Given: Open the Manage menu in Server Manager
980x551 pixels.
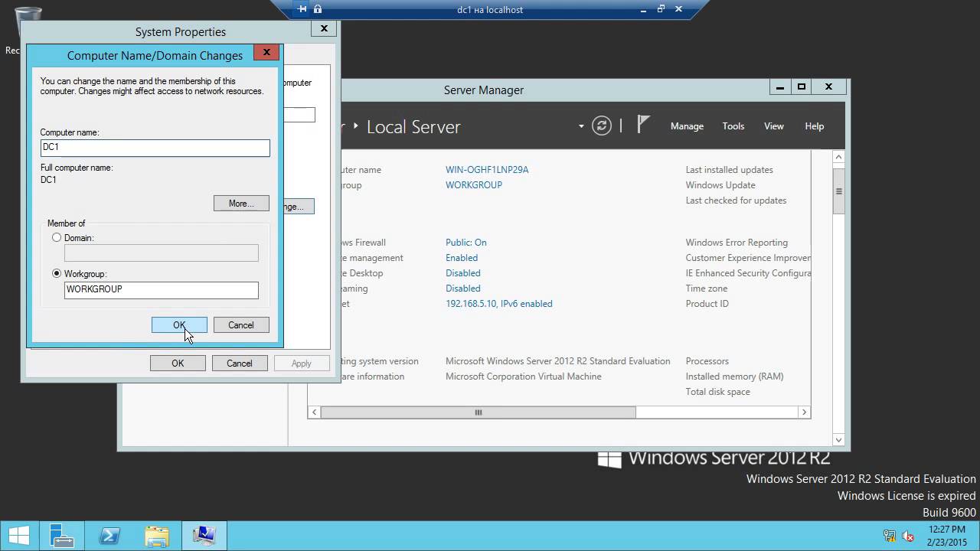Looking at the screenshot, I should pyautogui.click(x=687, y=126).
